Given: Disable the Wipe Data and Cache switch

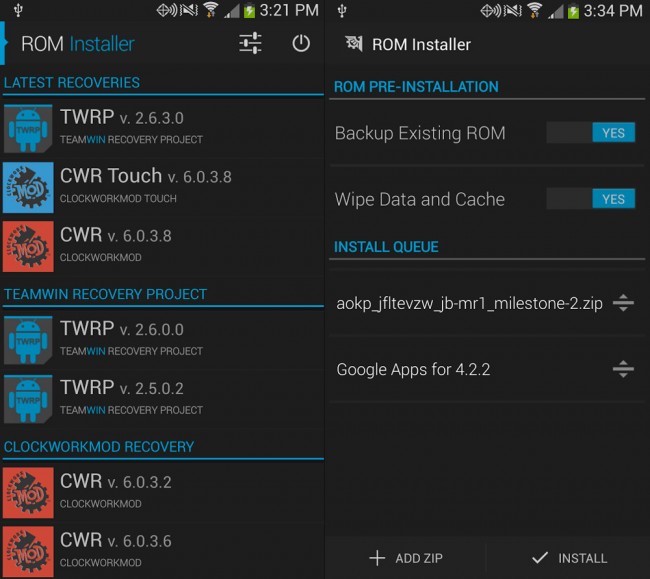Looking at the screenshot, I should pyautogui.click(x=590, y=199).
